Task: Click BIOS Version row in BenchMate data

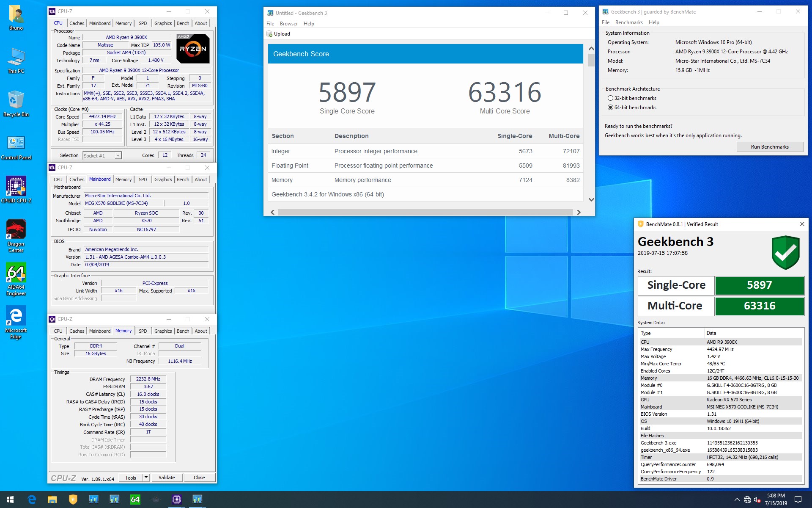Action: [721, 414]
